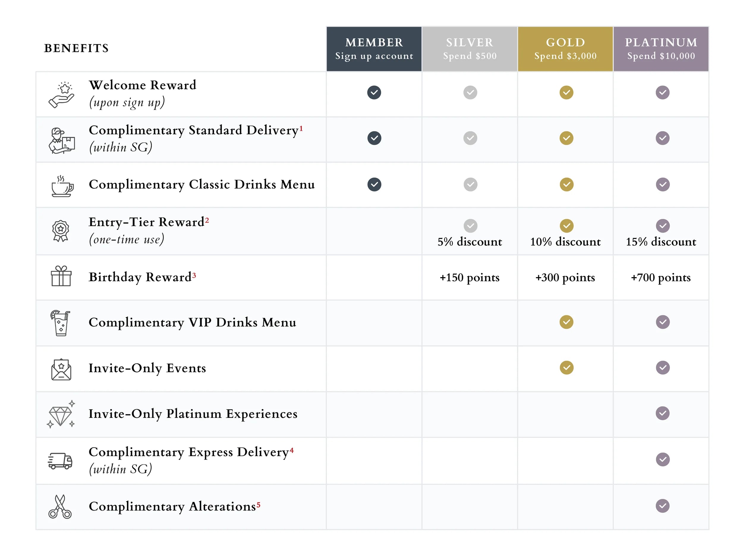Click the Birthday Reward gift box icon
This screenshot has height=560, width=743.
click(61, 276)
